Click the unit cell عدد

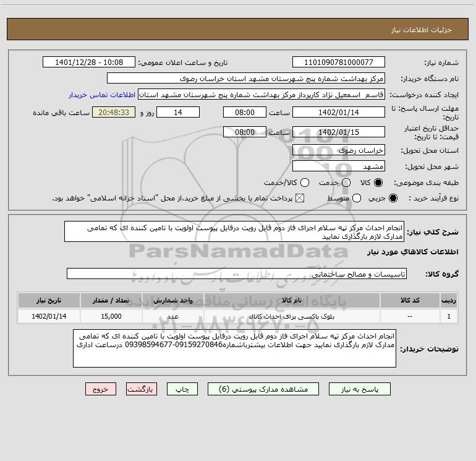[172, 316]
